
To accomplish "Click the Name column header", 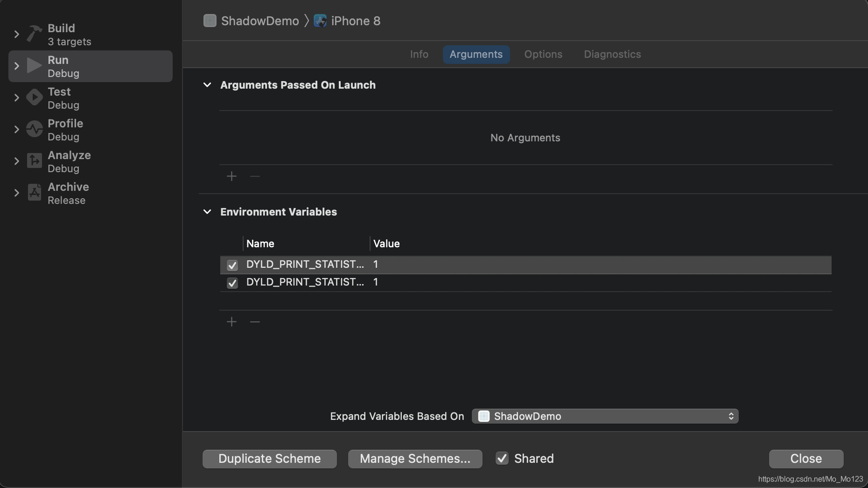I will (260, 244).
